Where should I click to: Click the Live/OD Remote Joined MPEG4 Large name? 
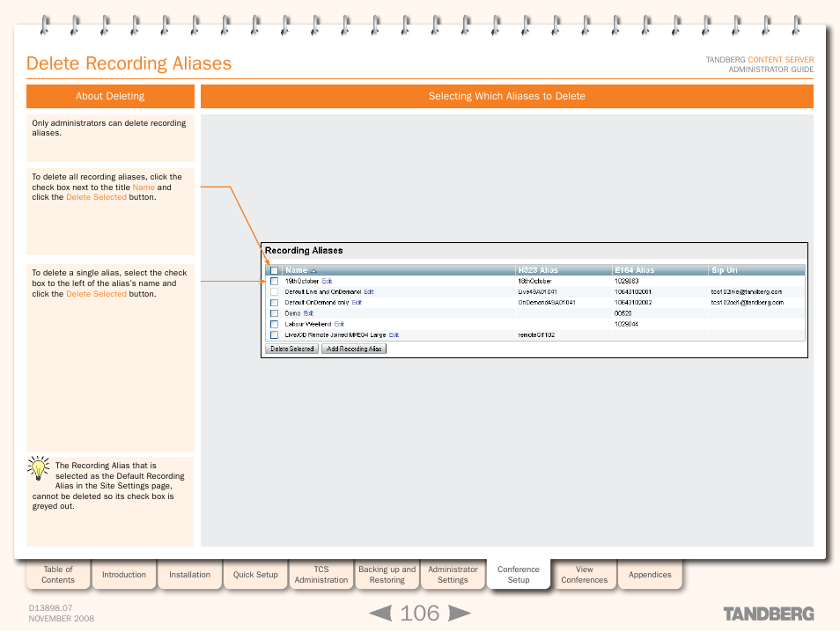pos(335,334)
